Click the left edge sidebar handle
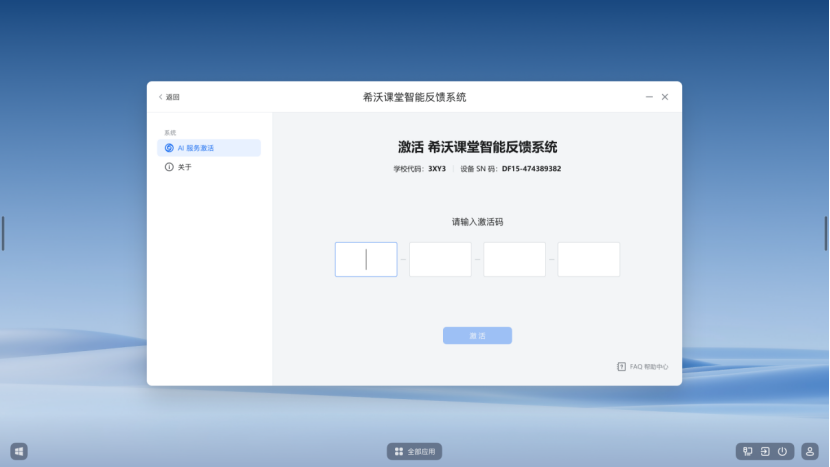Viewport: 830px width, 467px height. click(3, 233)
